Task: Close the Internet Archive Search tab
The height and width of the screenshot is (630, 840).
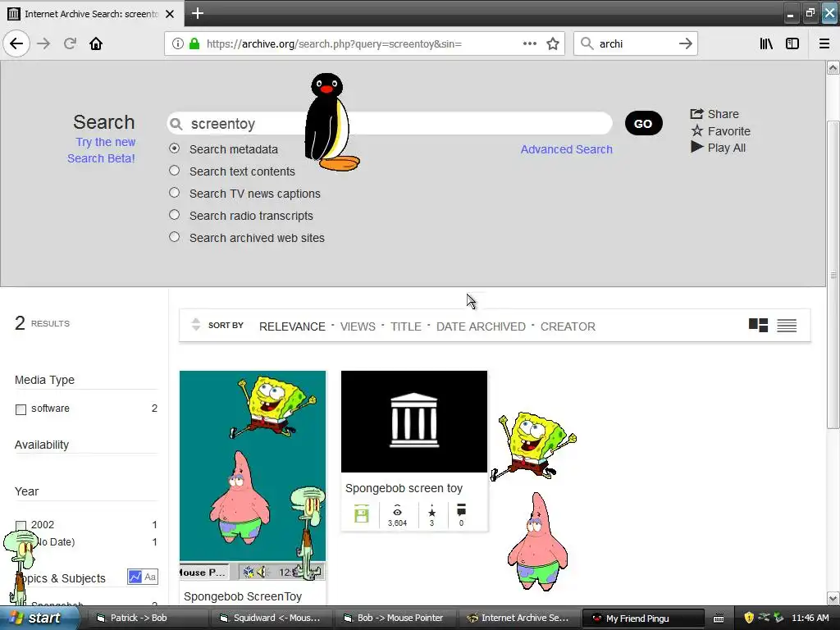Action: 170,13
